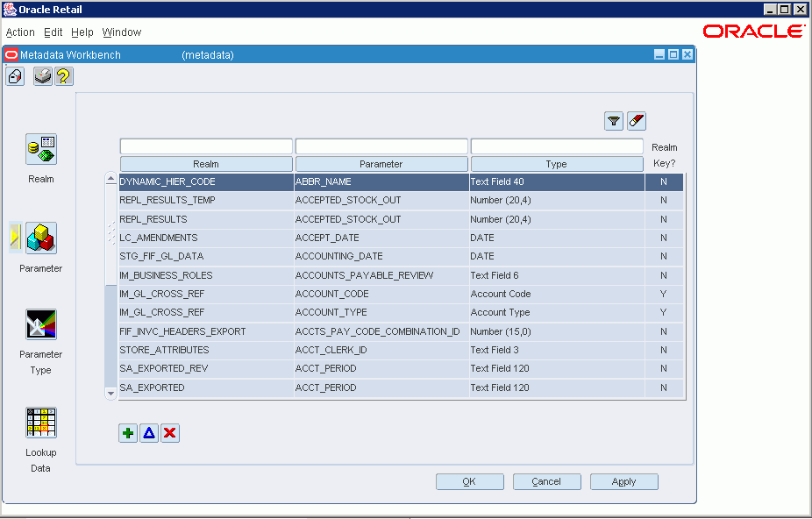Viewport: 812px width, 519px height.
Task: Select the ACCOUNT_CODE parameter cell
Action: coord(381,295)
